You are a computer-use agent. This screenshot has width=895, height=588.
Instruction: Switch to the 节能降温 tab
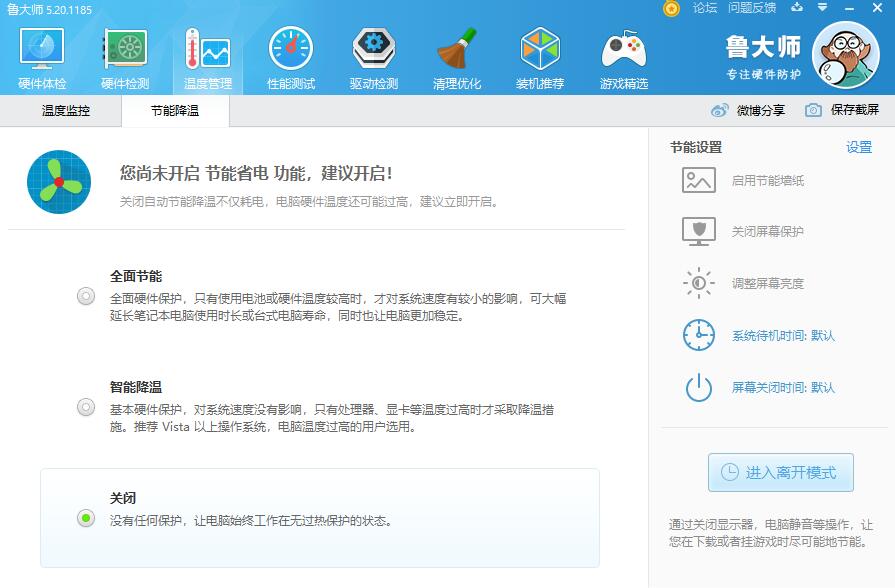pos(175,111)
